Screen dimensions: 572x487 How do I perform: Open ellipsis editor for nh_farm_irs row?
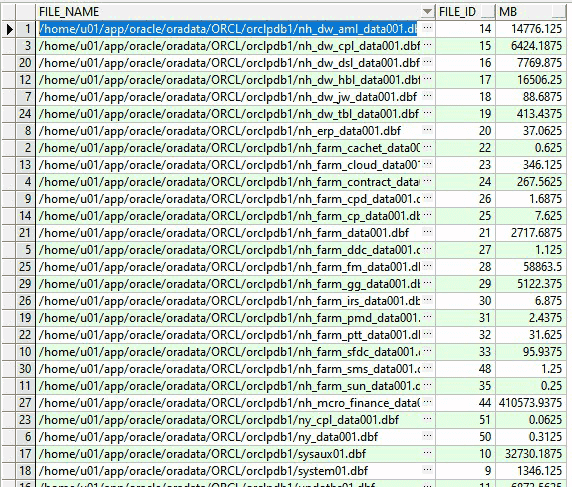[x=428, y=301]
